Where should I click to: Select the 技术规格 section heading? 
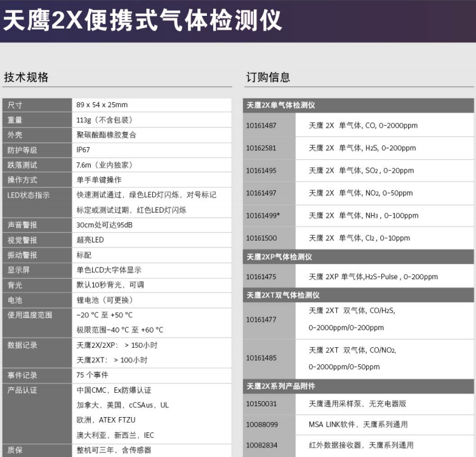pyautogui.click(x=26, y=77)
